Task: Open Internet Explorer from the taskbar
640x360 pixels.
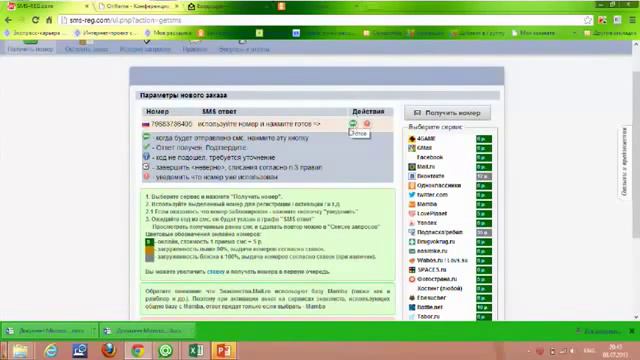Action: (x=51, y=351)
